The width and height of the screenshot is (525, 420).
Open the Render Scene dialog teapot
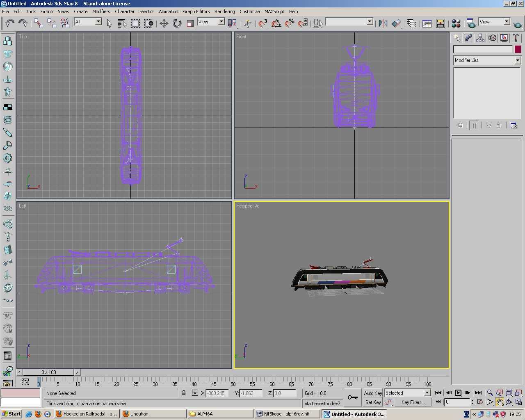[x=471, y=23]
